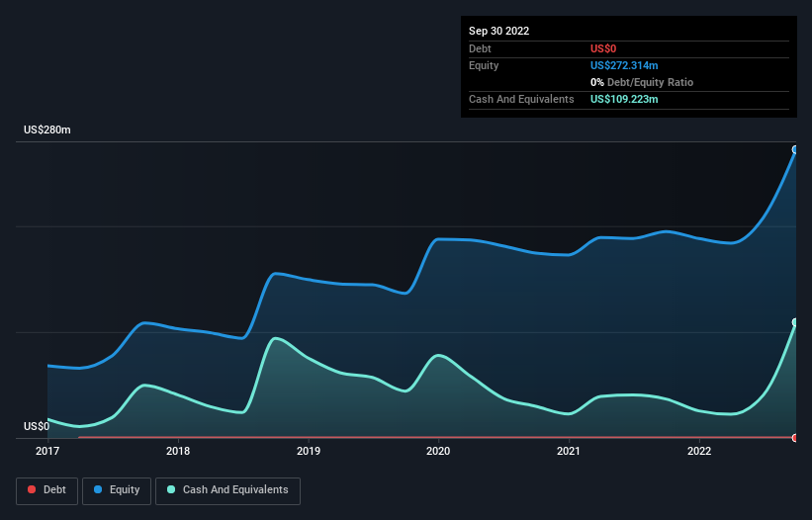Screen dimensions: 812x520
Task: Click the red Debt endpoint marker
Action: pyautogui.click(x=795, y=438)
